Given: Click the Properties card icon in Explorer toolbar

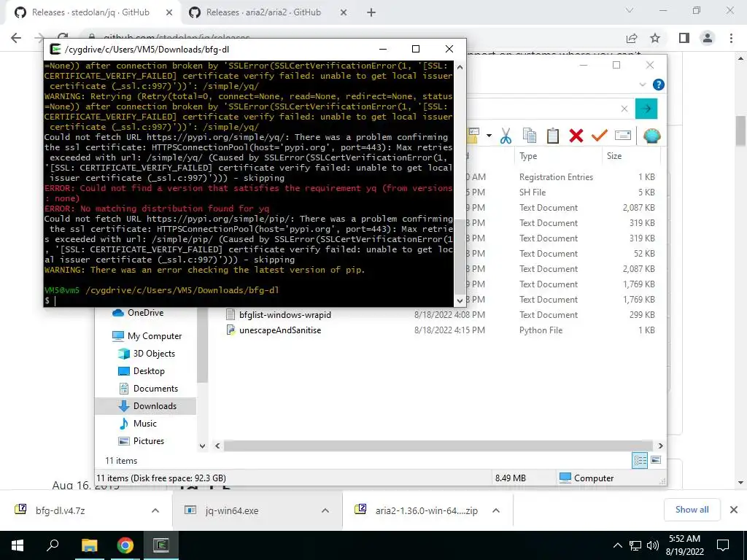Looking at the screenshot, I should point(623,136).
